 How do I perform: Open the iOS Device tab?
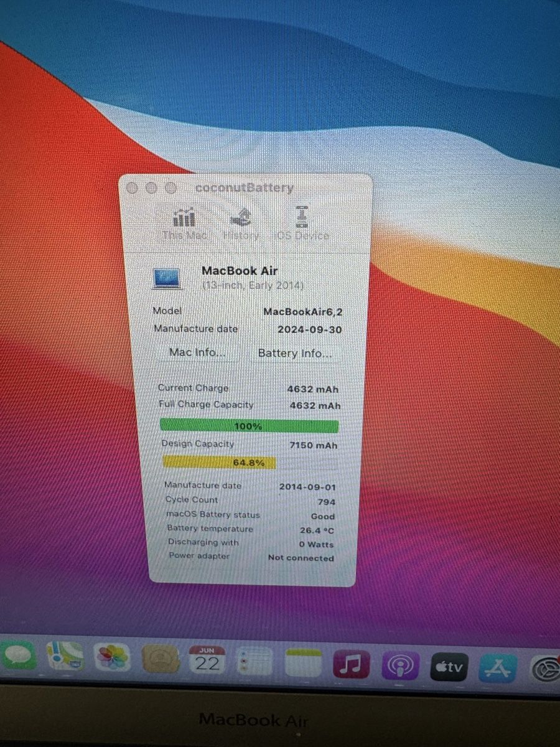[301, 223]
